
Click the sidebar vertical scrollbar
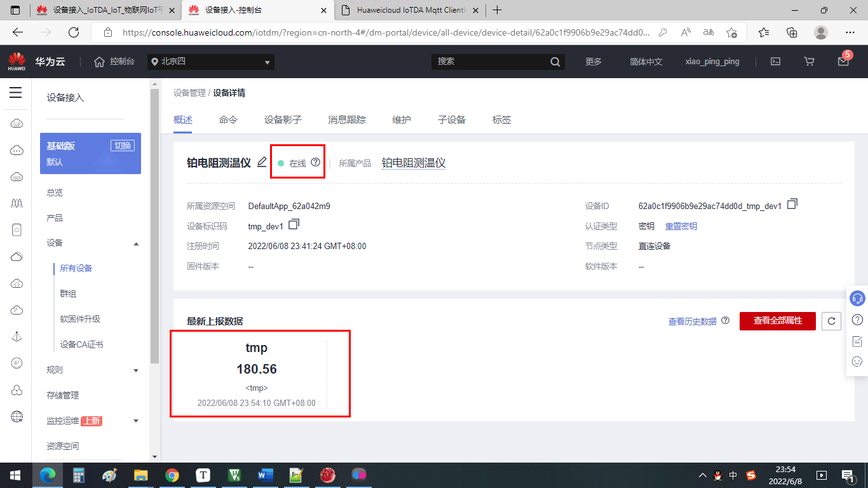154,226
